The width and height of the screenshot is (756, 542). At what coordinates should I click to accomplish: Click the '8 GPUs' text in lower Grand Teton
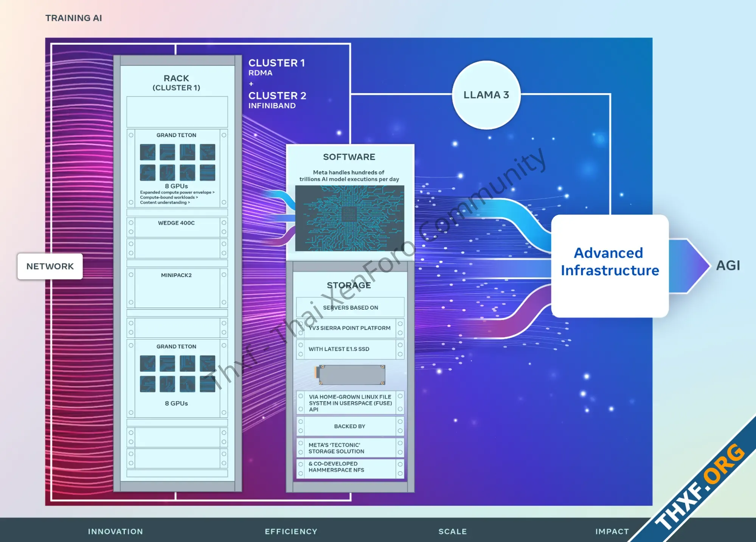pos(176,403)
